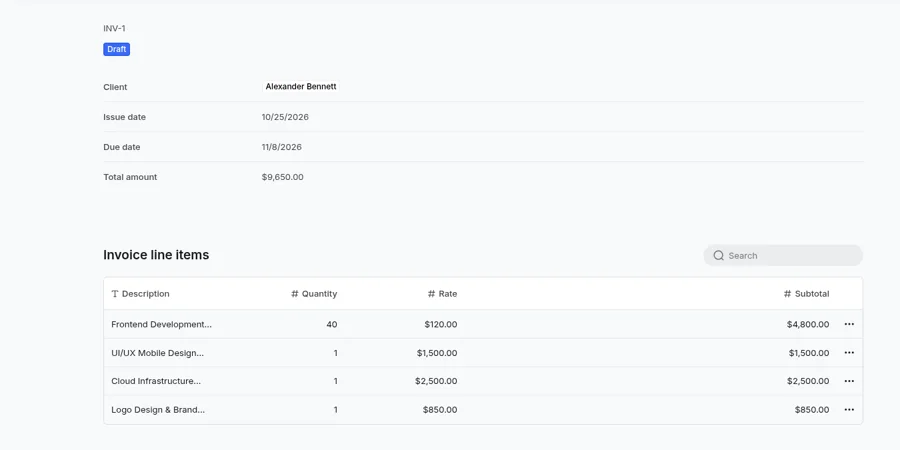Click quantity 1 in Cloud Infrastructure row
This screenshot has height=450, width=900.
(x=336, y=381)
